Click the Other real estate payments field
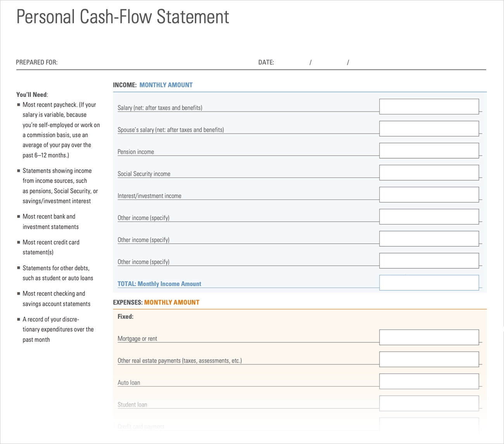This screenshot has height=444, width=504. coord(429,359)
